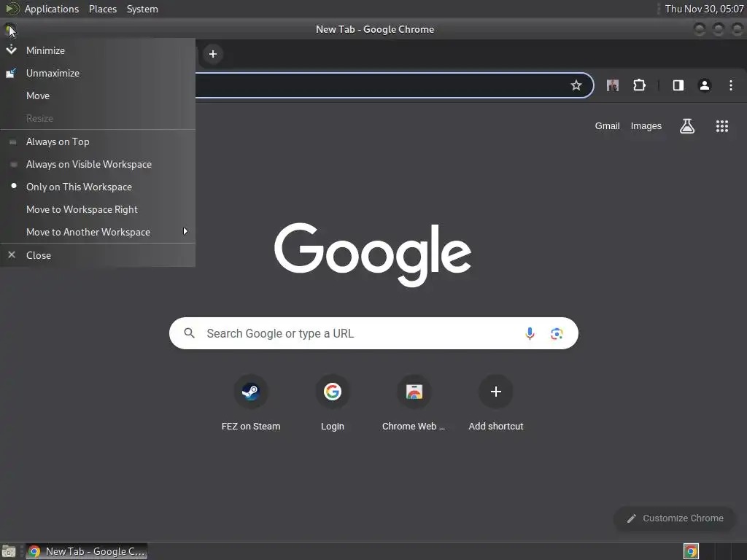Expand Move to Another Workspace submenu
747x560 pixels.
98,232
